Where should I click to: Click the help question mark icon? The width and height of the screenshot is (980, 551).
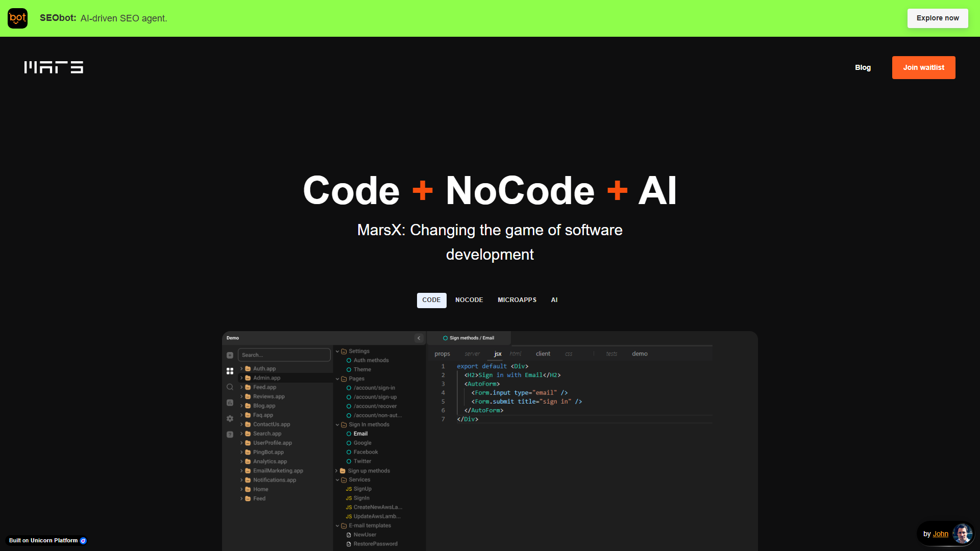point(230,434)
